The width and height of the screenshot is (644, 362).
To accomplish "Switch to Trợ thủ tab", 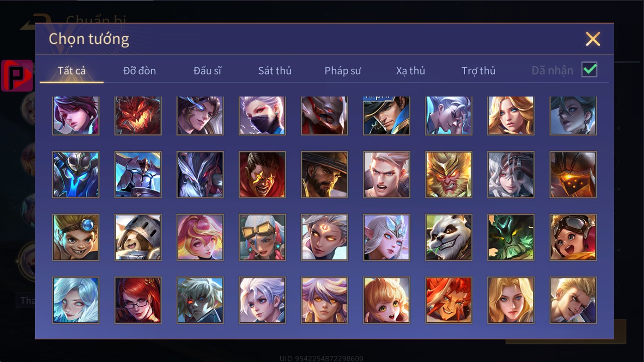I will coord(479,71).
